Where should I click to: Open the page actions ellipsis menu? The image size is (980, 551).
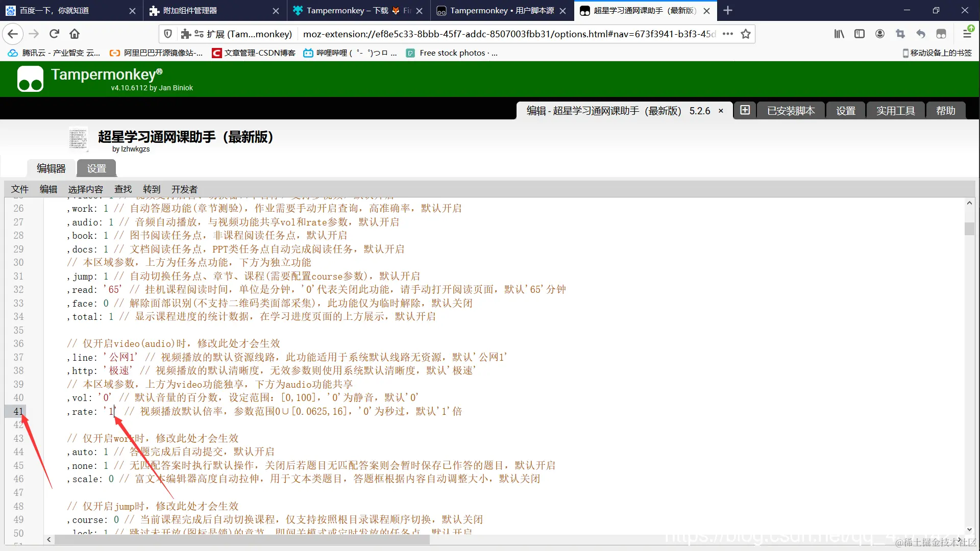coord(728,34)
